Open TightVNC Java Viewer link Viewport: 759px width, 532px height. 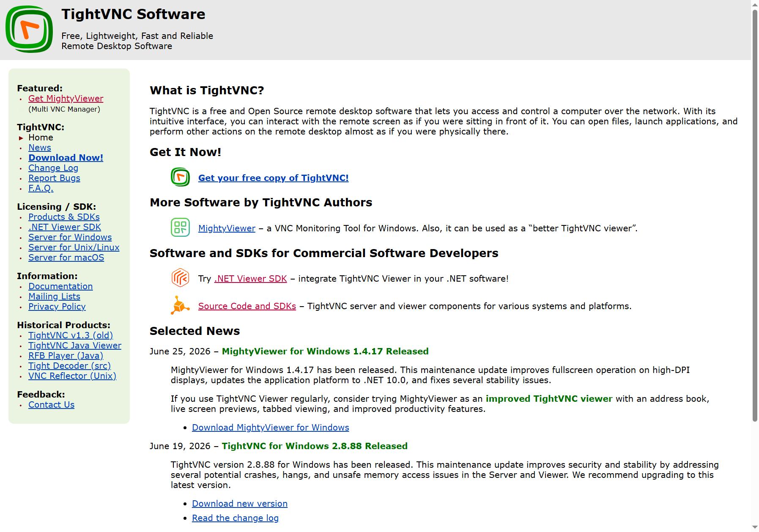75,346
